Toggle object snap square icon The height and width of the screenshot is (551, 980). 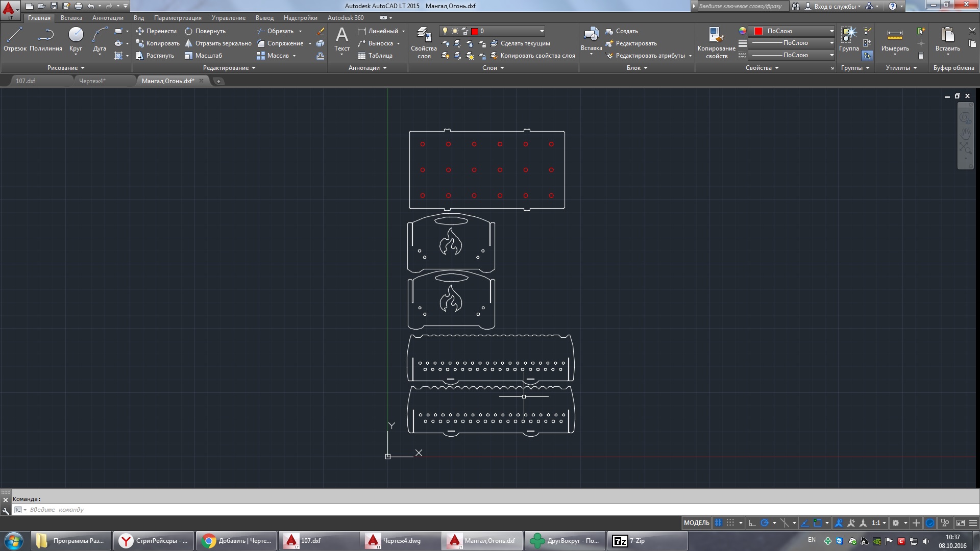(818, 523)
